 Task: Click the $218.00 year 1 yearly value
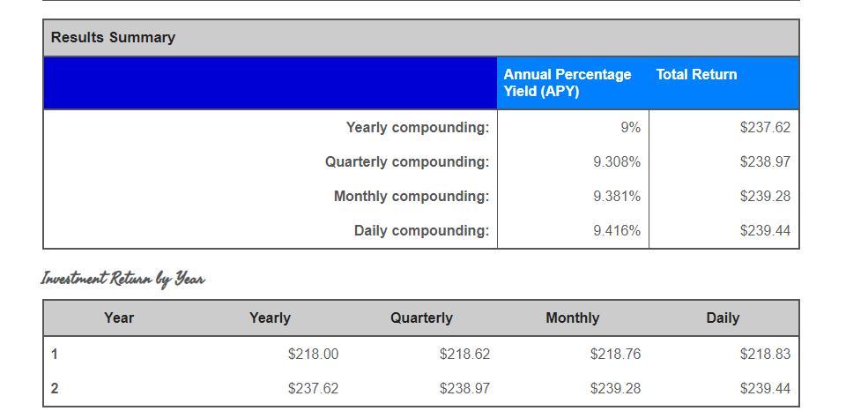tap(313, 355)
